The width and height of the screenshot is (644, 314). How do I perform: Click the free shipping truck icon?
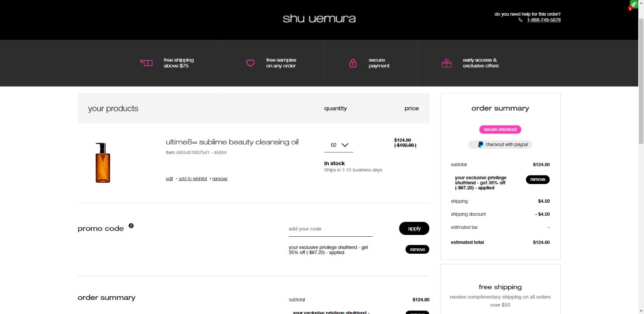pos(146,63)
